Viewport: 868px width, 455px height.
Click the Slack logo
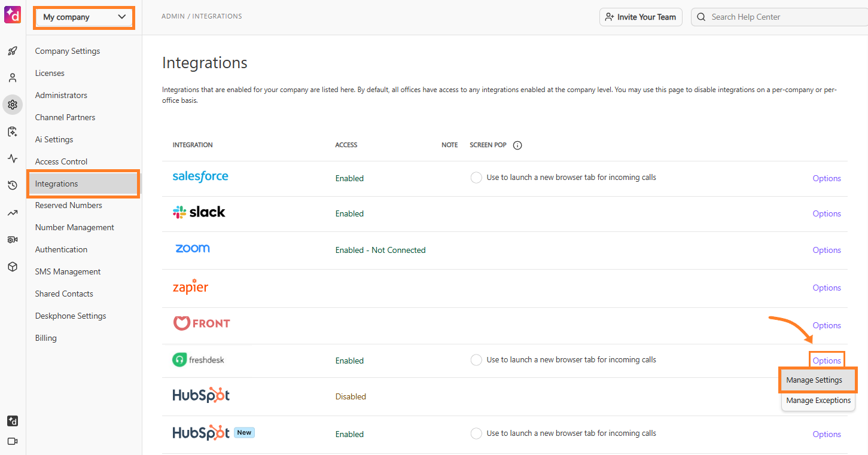199,212
